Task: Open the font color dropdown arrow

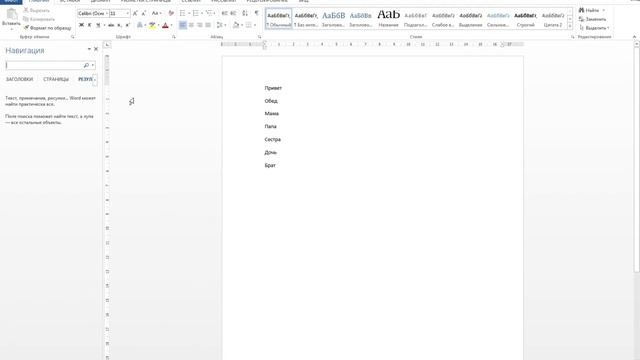Action: 171,25
